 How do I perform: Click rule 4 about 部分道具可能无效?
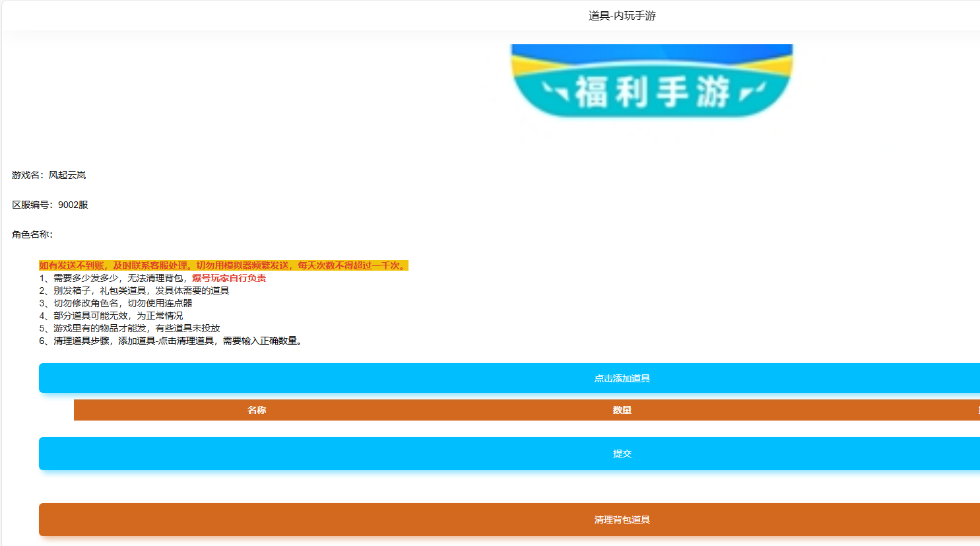coord(111,316)
